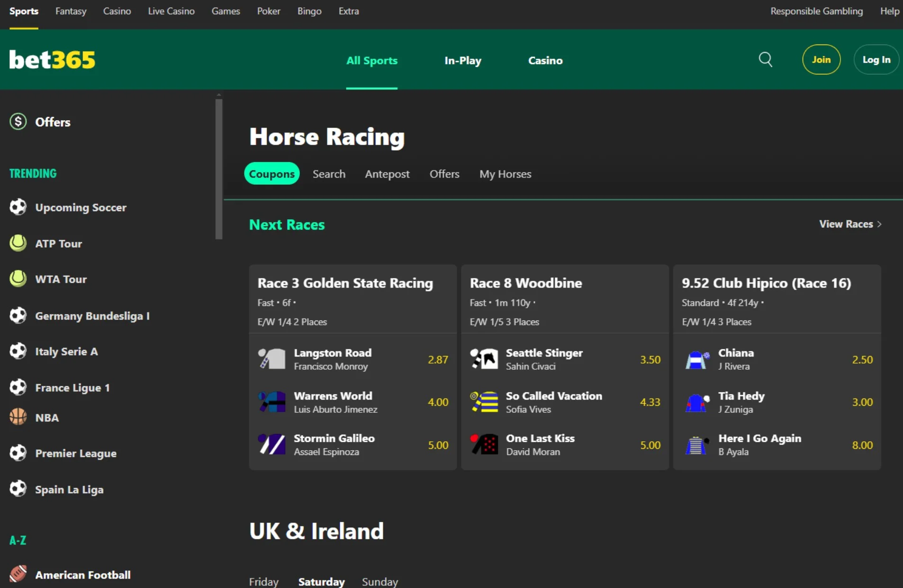903x588 pixels.
Task: Select the ATP Tour tennis ball icon
Action: coord(18,243)
